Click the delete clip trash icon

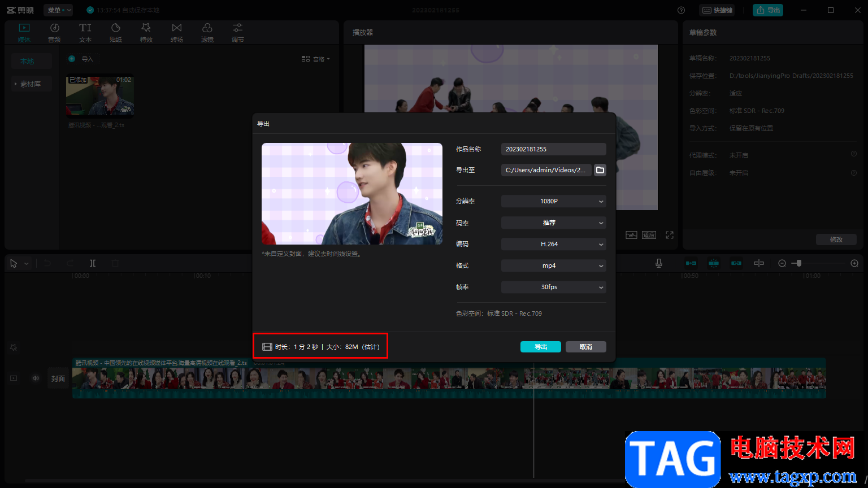coord(115,263)
